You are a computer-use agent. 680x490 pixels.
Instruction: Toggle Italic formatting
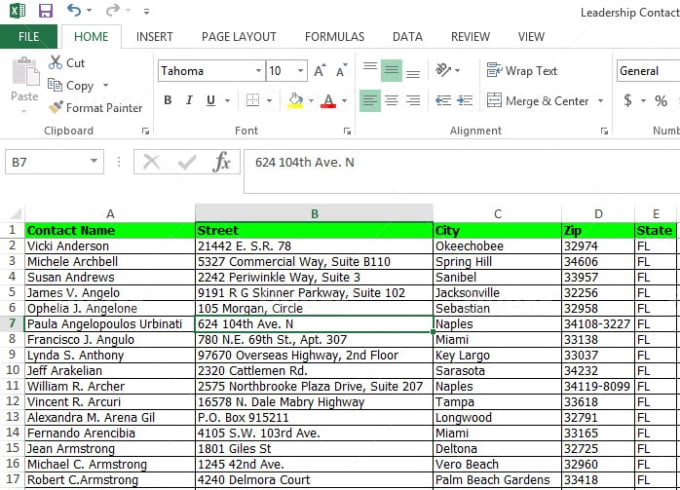tap(189, 101)
